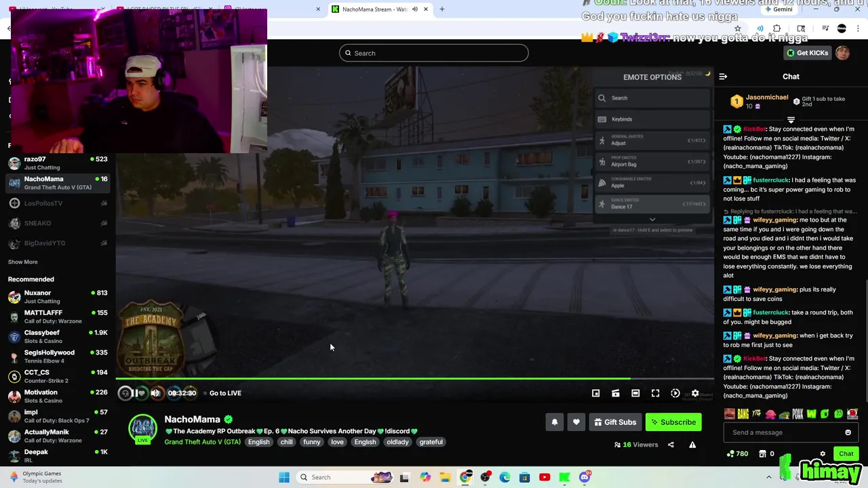This screenshot has width=868, height=488.
Task: Enable mini player picture-in-picture icon
Action: (595, 393)
